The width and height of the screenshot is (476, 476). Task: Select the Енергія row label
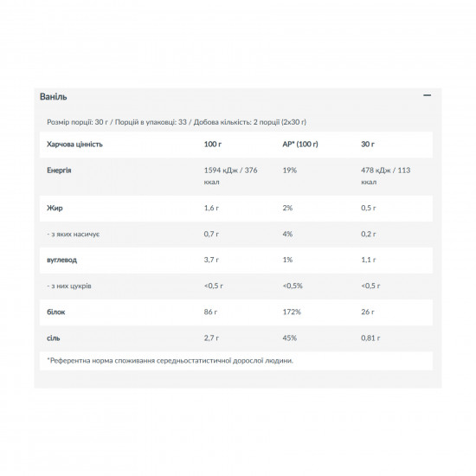click(x=59, y=170)
